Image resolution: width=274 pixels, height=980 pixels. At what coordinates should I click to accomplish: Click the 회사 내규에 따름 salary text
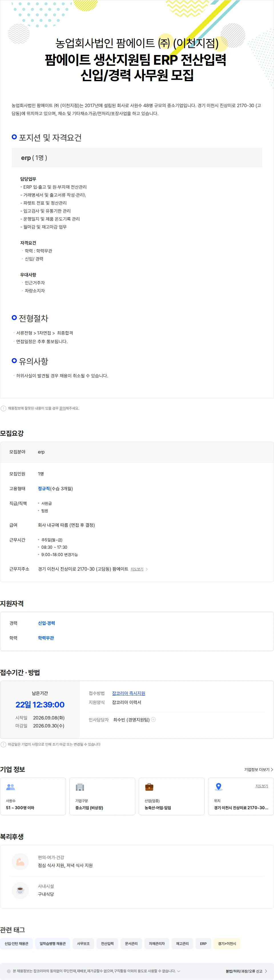click(x=66, y=525)
